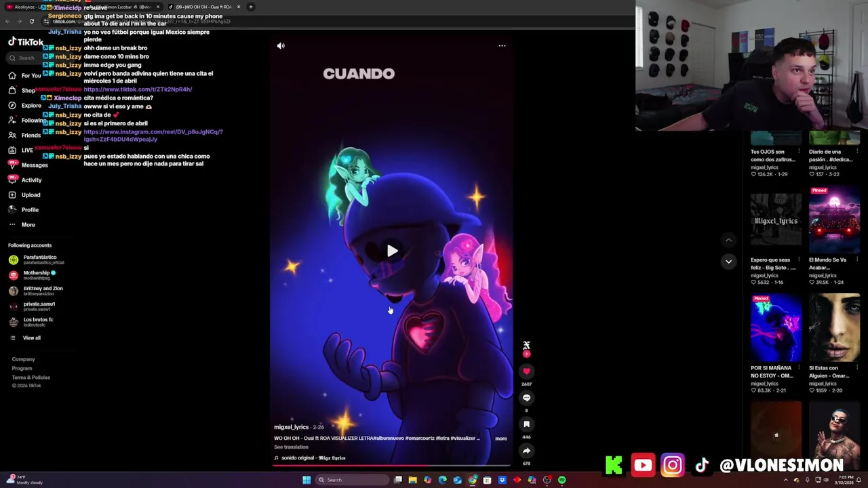Open the Following feed

[26, 120]
